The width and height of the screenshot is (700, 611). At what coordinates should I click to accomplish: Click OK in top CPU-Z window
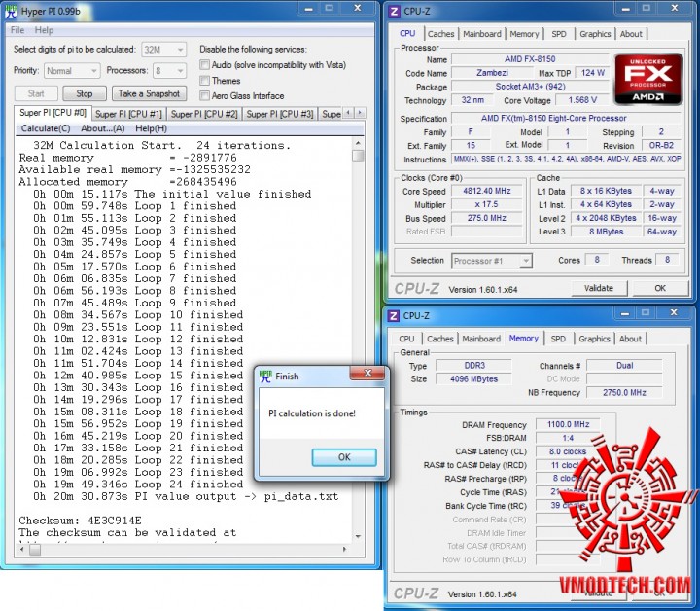click(660, 289)
